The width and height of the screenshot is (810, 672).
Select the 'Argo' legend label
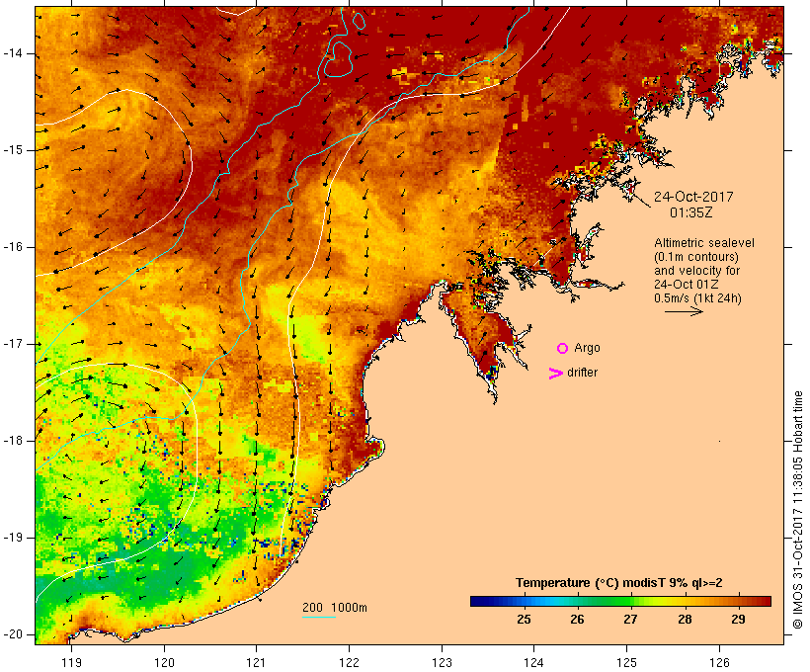[x=588, y=348]
